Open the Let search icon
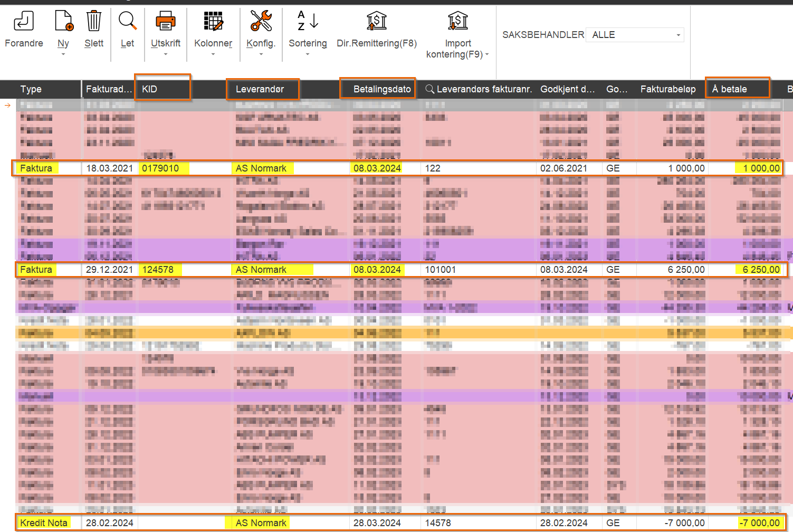793x532 pixels. pos(128,21)
